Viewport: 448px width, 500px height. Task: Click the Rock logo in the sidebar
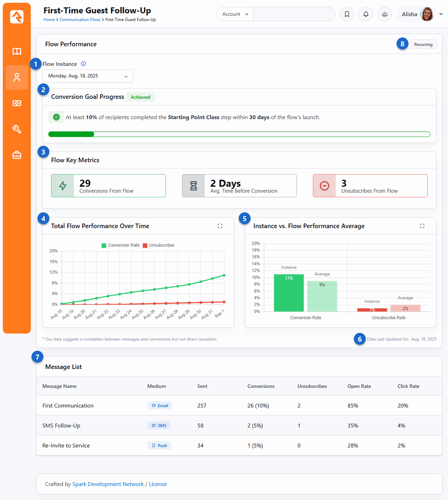[17, 16]
